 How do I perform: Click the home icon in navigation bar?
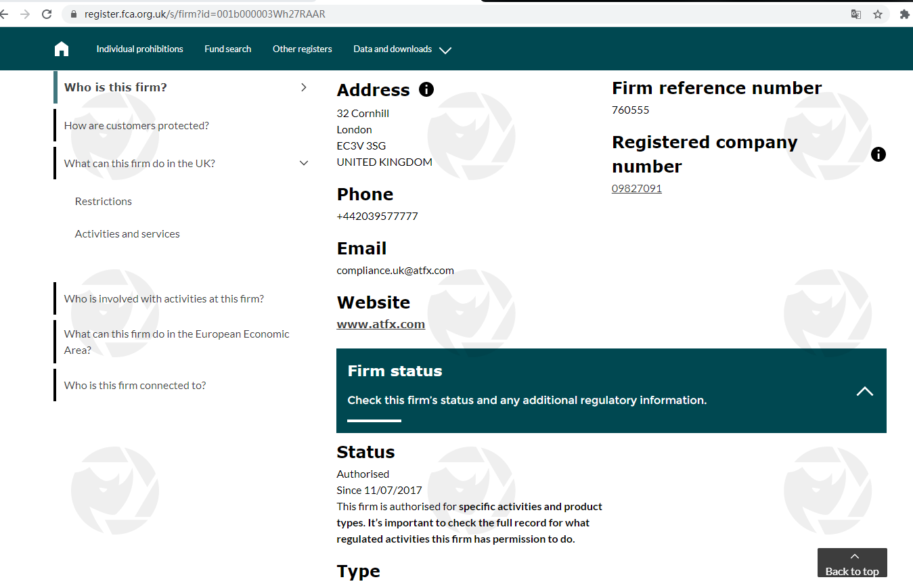point(62,49)
